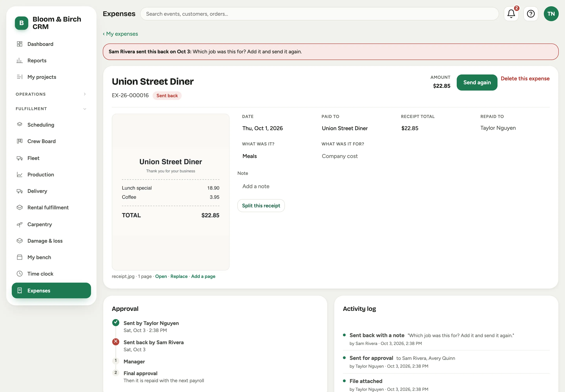Open the notifications bell icon

coord(511,14)
